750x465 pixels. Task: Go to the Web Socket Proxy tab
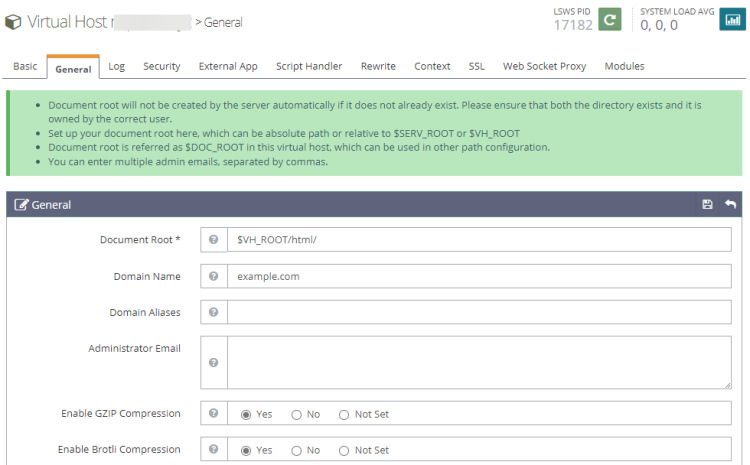click(544, 66)
